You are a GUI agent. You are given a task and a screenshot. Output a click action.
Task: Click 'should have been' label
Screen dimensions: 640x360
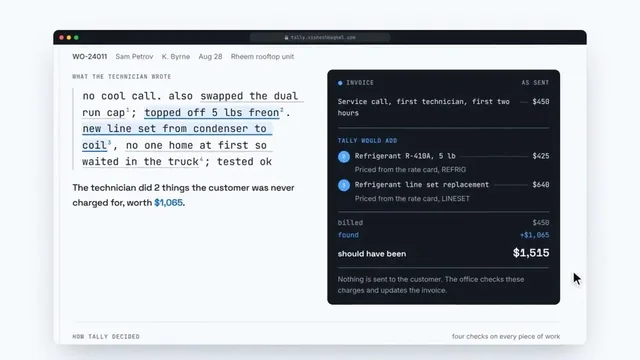372,254
